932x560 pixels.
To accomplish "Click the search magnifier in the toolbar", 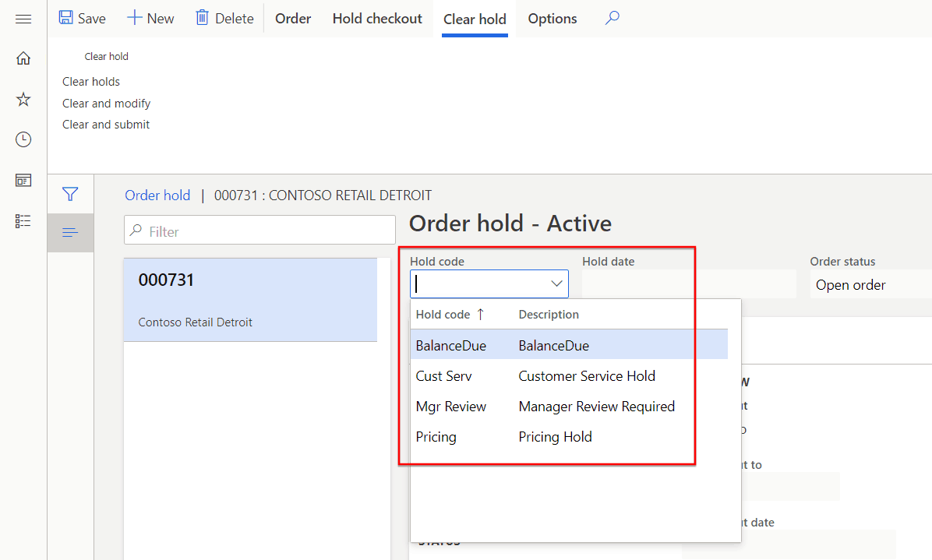I will [612, 18].
